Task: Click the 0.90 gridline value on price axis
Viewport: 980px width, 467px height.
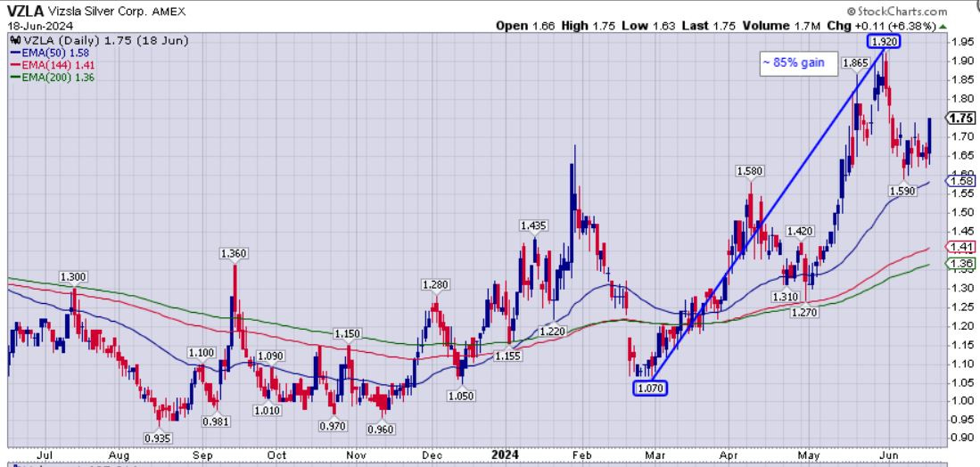Action: coord(962,438)
